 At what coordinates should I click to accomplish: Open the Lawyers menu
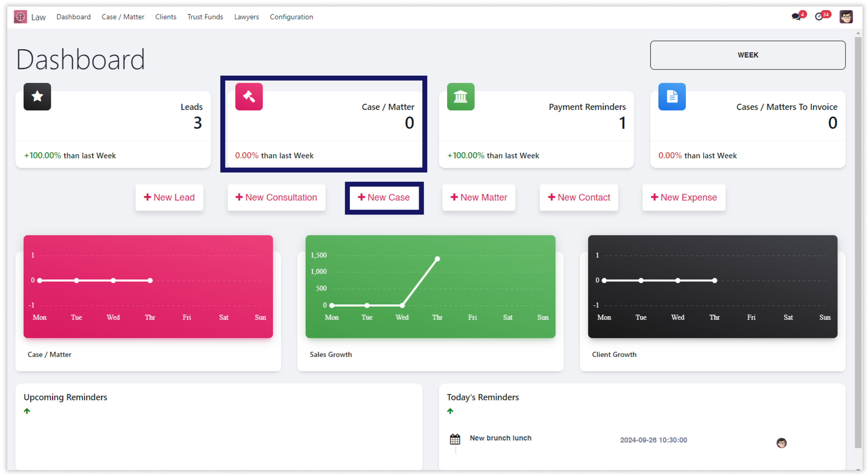click(x=246, y=17)
